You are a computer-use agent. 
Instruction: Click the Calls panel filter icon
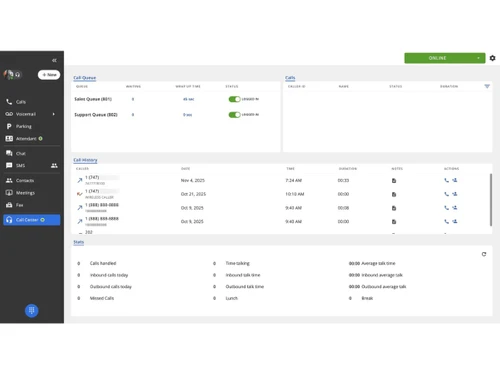tap(487, 86)
